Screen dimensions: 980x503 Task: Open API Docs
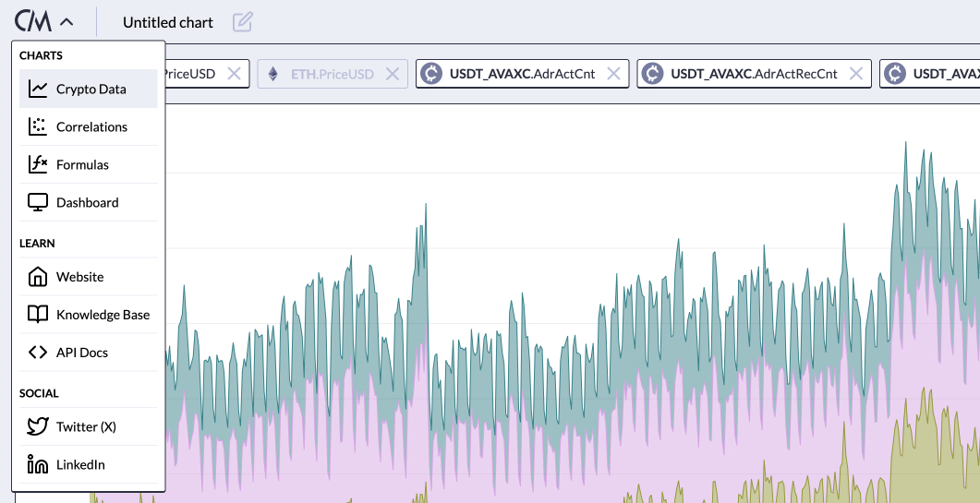[x=88, y=353]
